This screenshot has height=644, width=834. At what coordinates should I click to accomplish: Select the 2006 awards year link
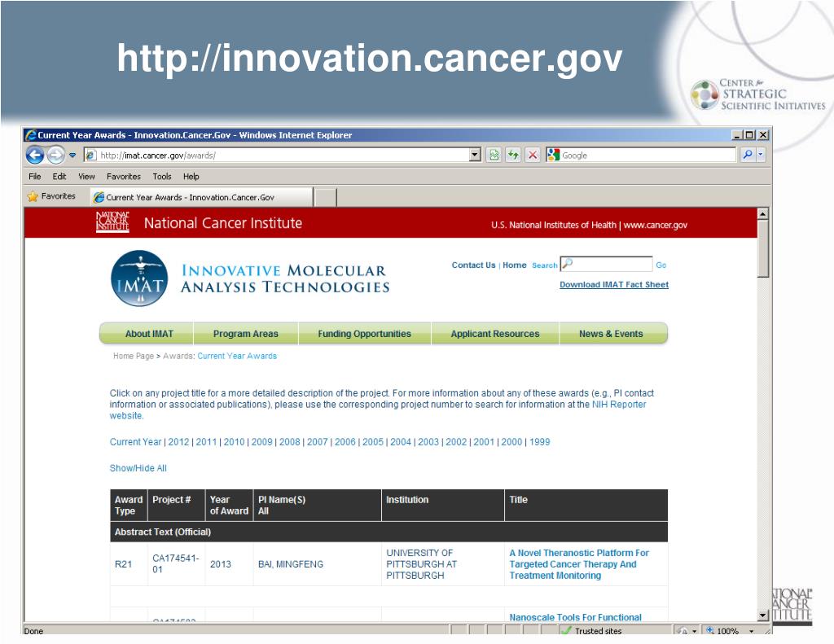[x=345, y=442]
